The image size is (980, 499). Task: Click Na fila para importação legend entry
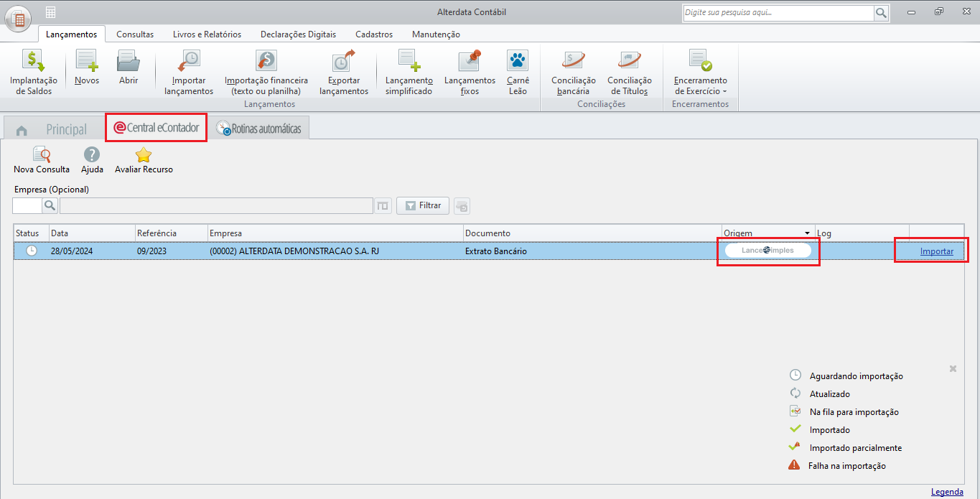[844, 411]
